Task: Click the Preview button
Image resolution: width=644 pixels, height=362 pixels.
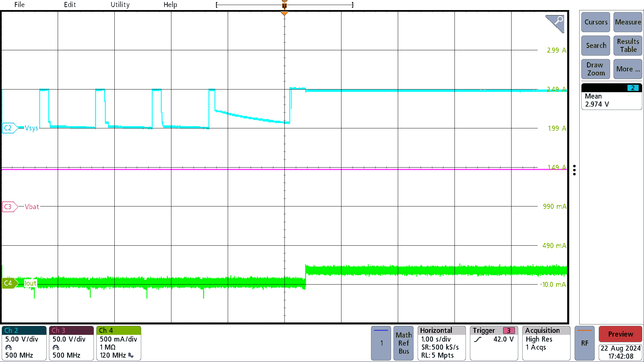Action: [620, 334]
